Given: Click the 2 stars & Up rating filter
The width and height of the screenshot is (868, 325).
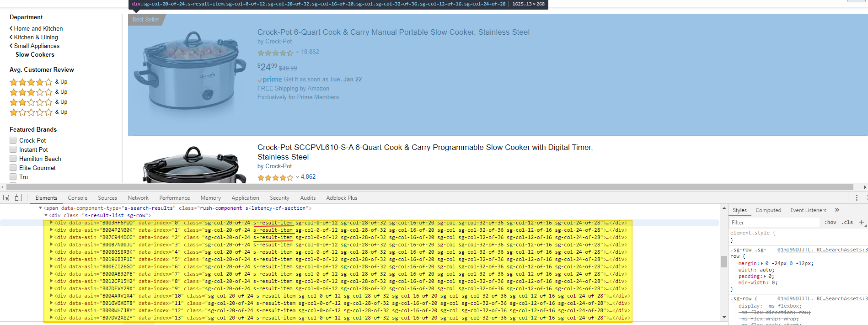Looking at the screenshot, I should pos(38,102).
